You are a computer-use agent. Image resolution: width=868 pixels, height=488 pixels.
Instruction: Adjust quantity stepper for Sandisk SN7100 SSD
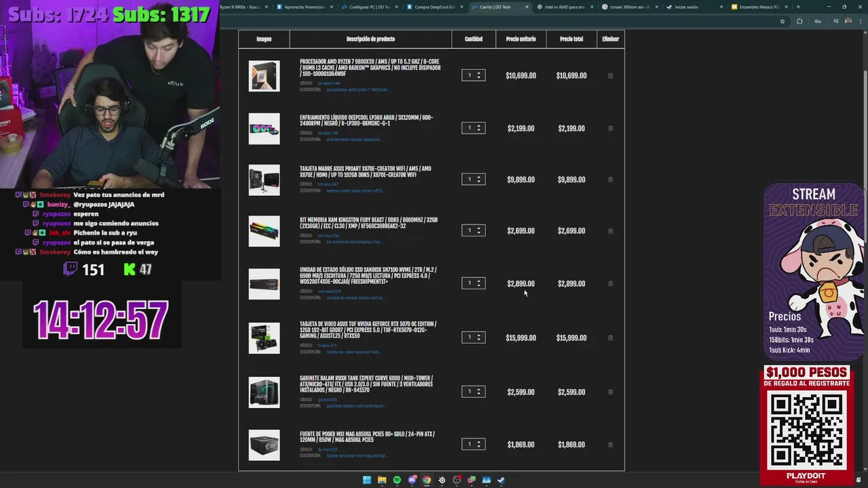(473, 283)
